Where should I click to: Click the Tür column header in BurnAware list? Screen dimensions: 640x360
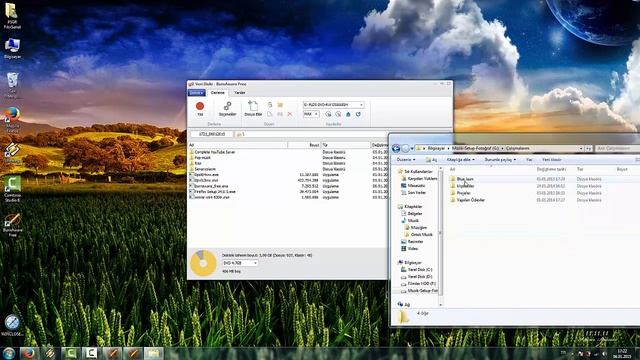(345, 145)
